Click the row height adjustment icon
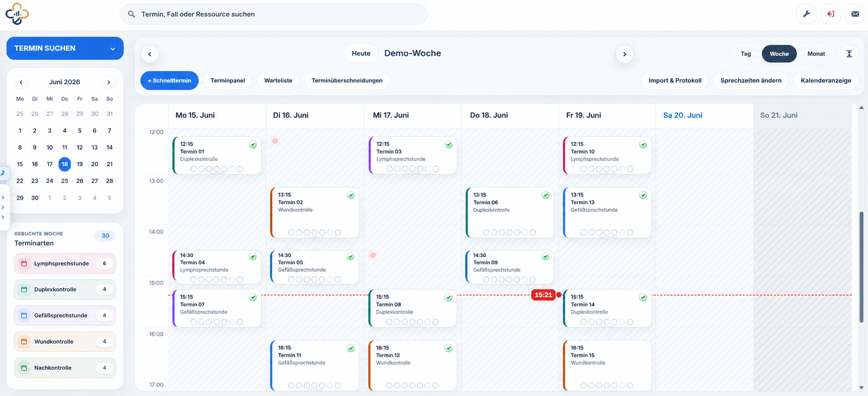The image size is (868, 396). pyautogui.click(x=849, y=54)
